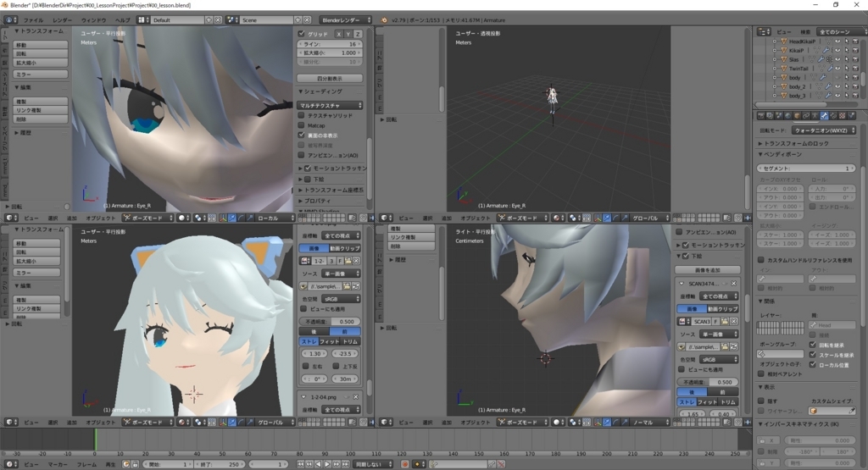
Task: Open フレーム menu in timeline header
Action: 86,464
